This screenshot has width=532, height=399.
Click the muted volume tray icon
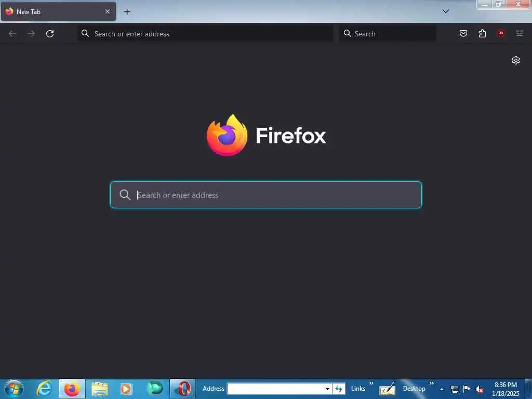pos(480,389)
